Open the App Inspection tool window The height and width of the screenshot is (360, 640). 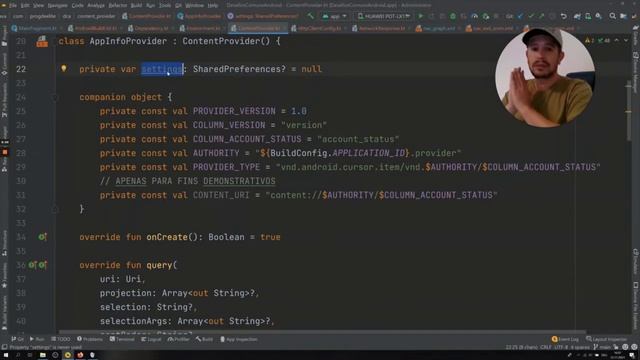pyautogui.click(x=239, y=339)
